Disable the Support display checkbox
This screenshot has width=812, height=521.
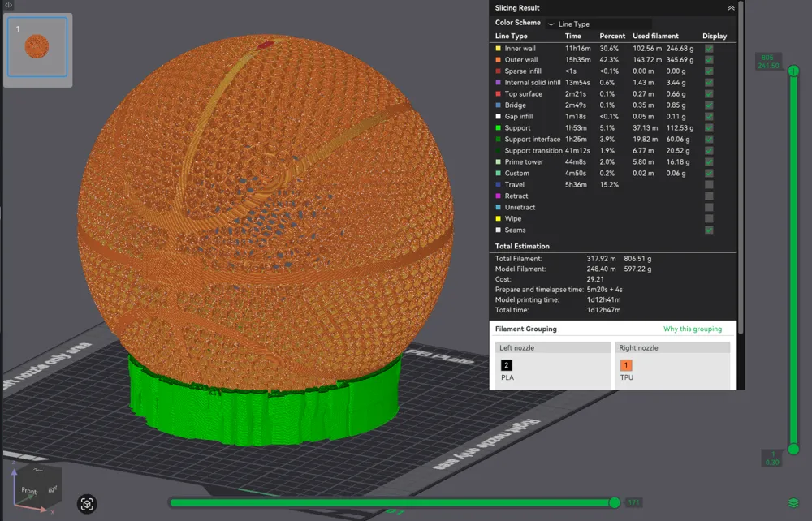click(x=708, y=127)
